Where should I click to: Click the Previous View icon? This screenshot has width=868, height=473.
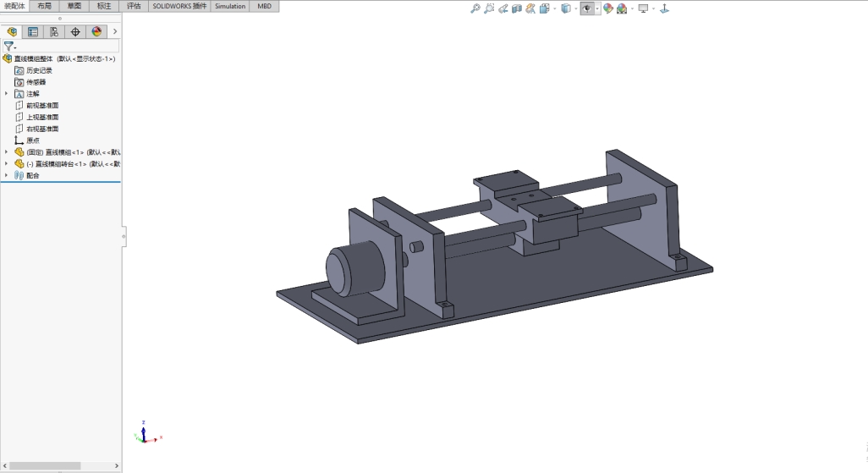[503, 8]
